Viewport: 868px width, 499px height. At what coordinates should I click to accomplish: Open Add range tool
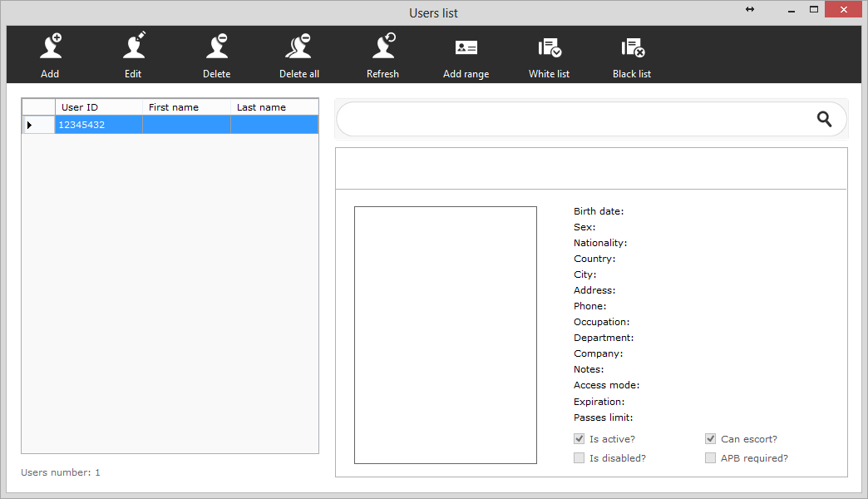point(466,48)
